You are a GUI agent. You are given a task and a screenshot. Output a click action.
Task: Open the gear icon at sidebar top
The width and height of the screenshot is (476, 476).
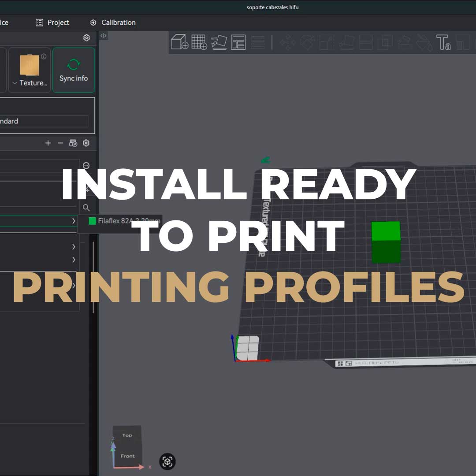coord(86,38)
